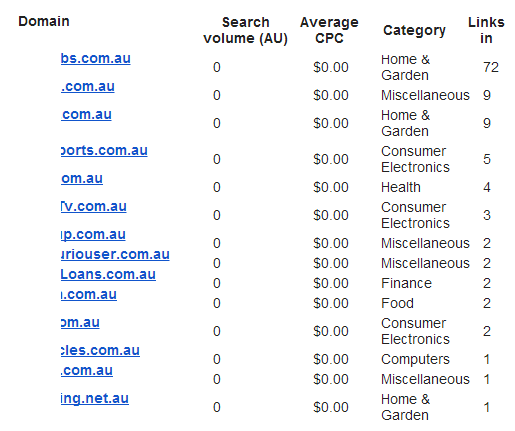
Task: Open the Food category domain link
Action: click(x=89, y=294)
